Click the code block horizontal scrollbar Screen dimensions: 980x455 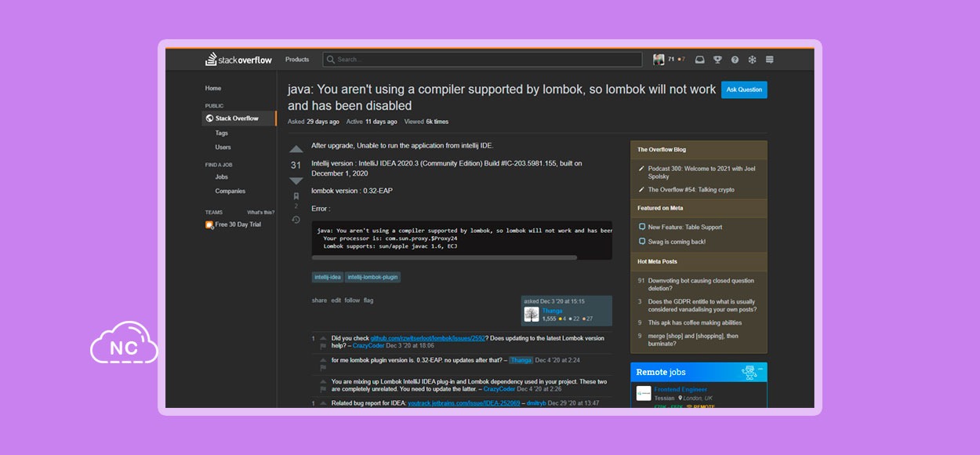pyautogui.click(x=445, y=257)
